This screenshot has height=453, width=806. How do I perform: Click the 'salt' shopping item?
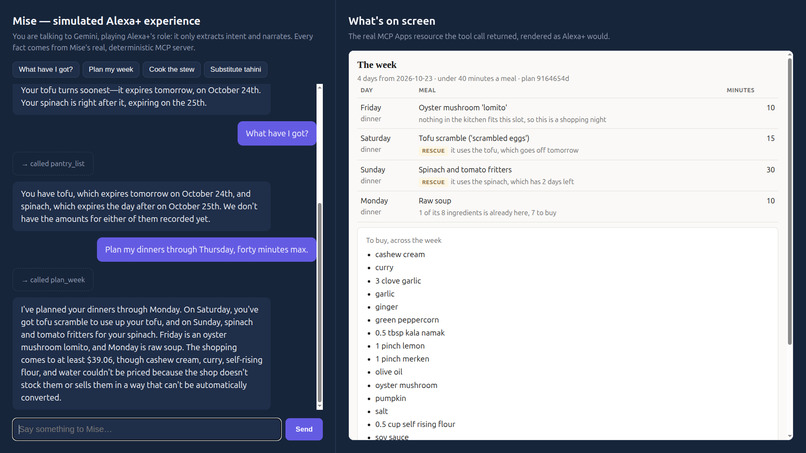tap(381, 411)
